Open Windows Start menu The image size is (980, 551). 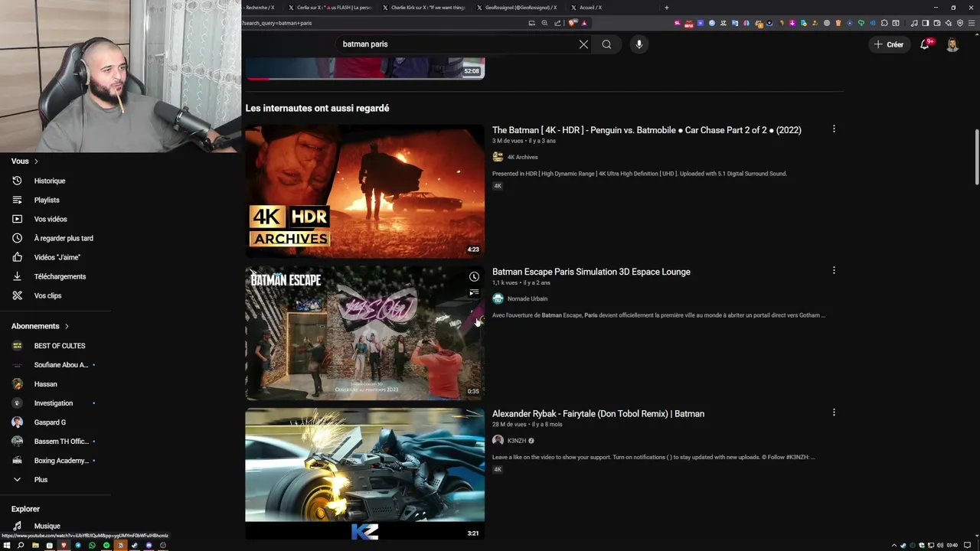pos(6,546)
